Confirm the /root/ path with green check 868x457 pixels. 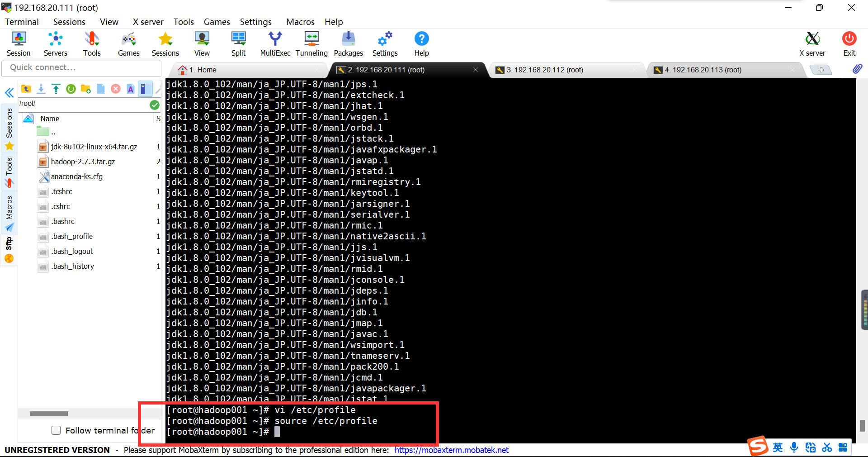point(155,105)
